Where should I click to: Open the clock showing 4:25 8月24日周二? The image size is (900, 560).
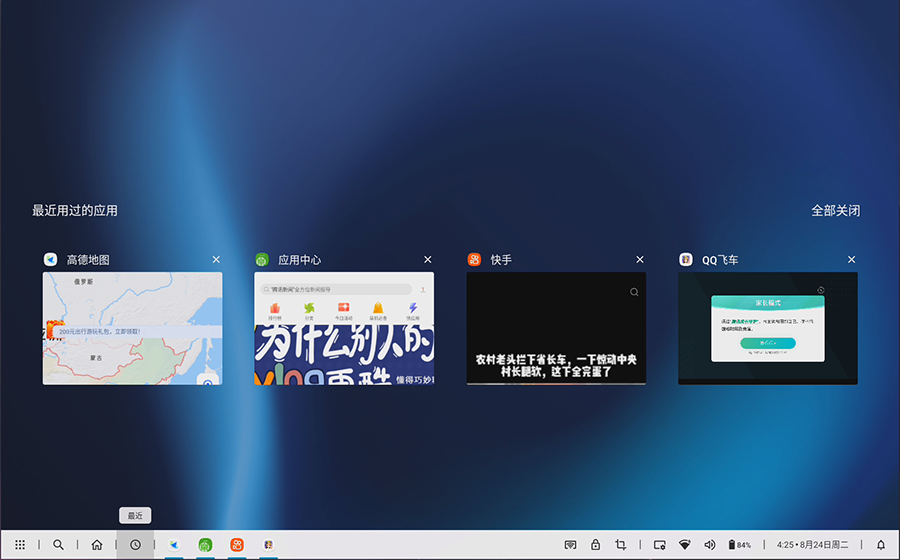coord(812,545)
